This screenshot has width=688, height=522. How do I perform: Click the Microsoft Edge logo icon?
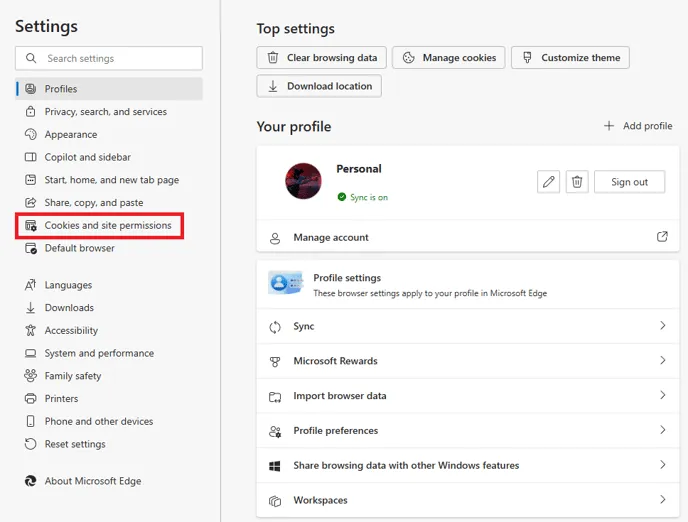[30, 481]
